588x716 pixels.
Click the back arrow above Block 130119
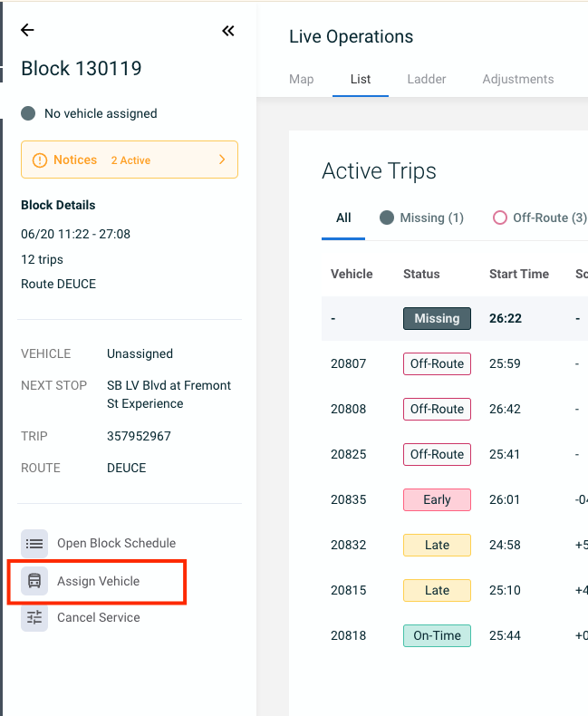pyautogui.click(x=27, y=30)
